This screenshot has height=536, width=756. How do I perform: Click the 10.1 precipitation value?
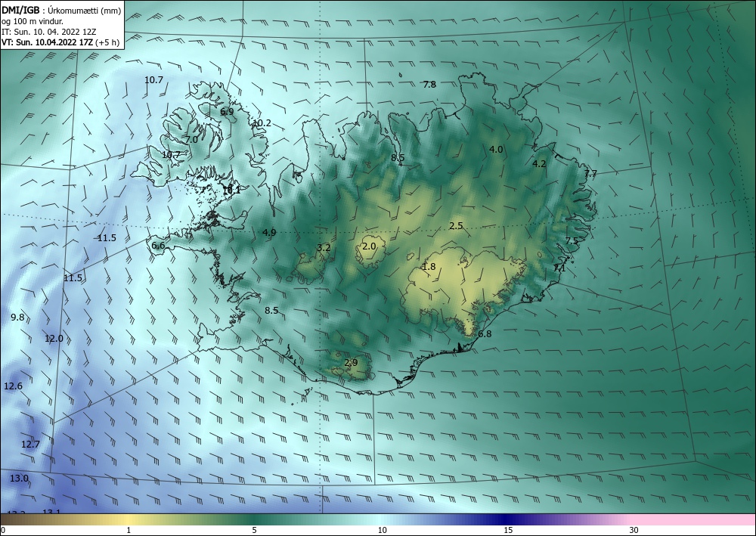coord(231,190)
